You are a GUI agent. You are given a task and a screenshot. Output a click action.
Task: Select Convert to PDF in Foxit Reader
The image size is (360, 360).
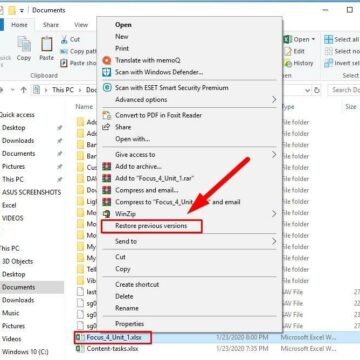click(158, 115)
